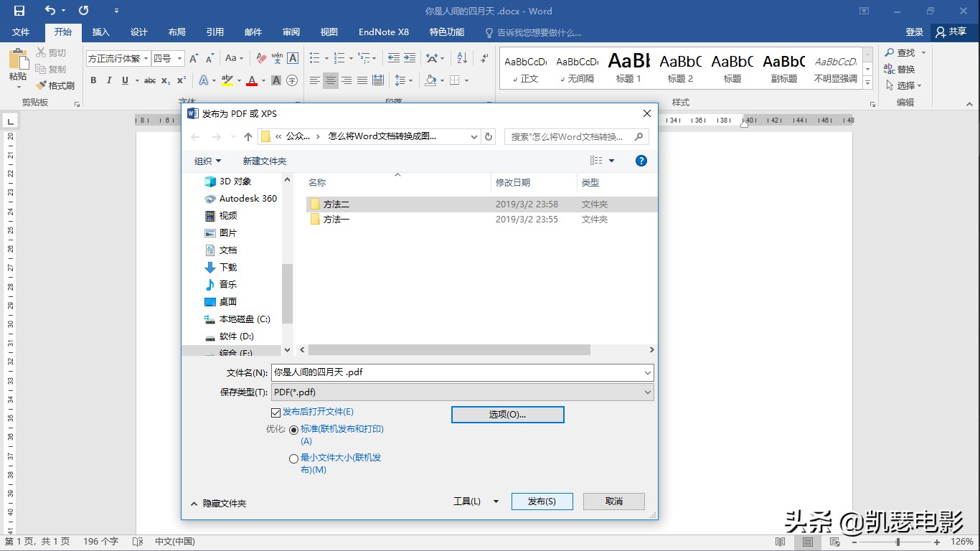Screen dimensions: 980x551
Task: Expand the font size combo box
Action: click(179, 57)
